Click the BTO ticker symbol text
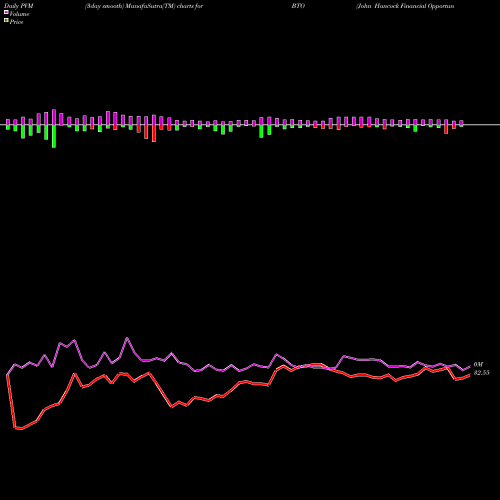This screenshot has width=500, height=500. coord(298,6)
